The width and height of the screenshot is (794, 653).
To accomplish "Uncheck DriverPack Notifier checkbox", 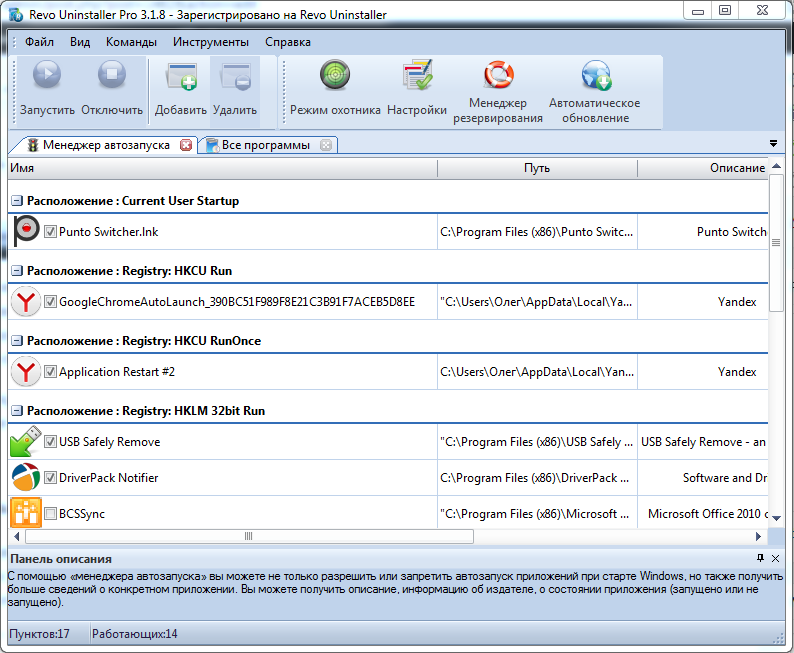I will click(50, 477).
